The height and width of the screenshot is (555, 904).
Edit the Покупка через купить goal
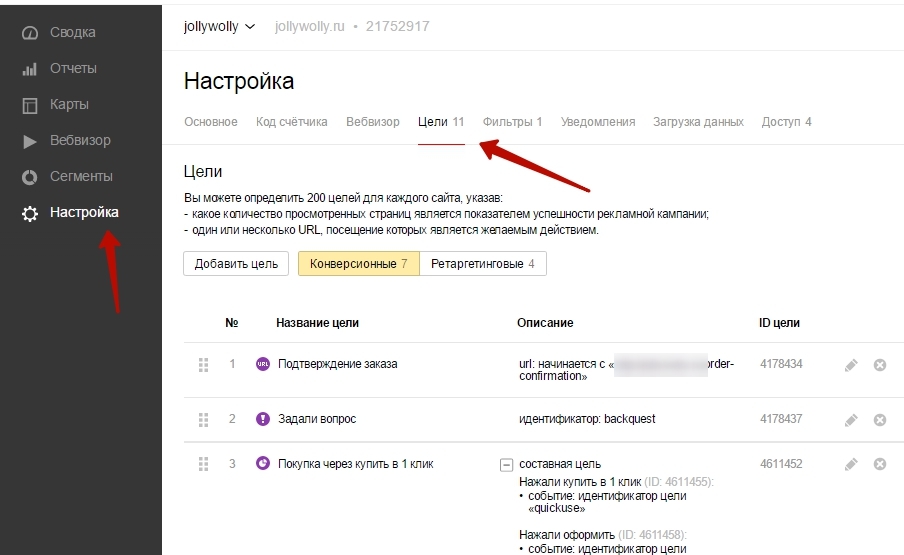[x=851, y=464]
